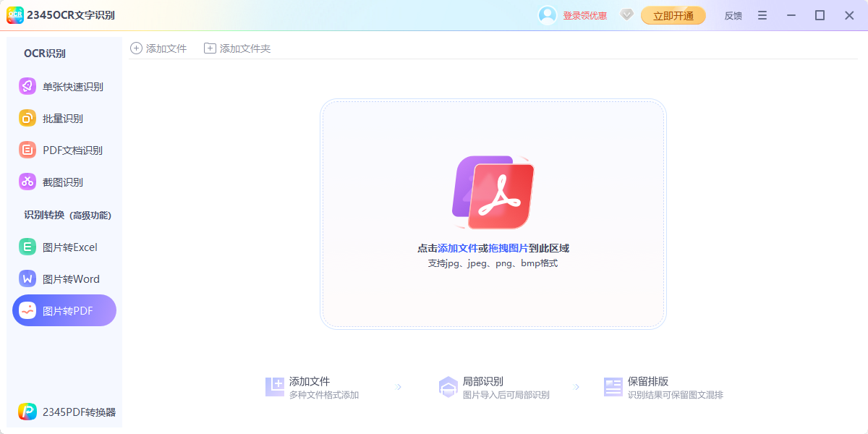Open PDF document recognition (PDF文档识别)
Viewport: 868px width, 434px height.
pos(72,150)
